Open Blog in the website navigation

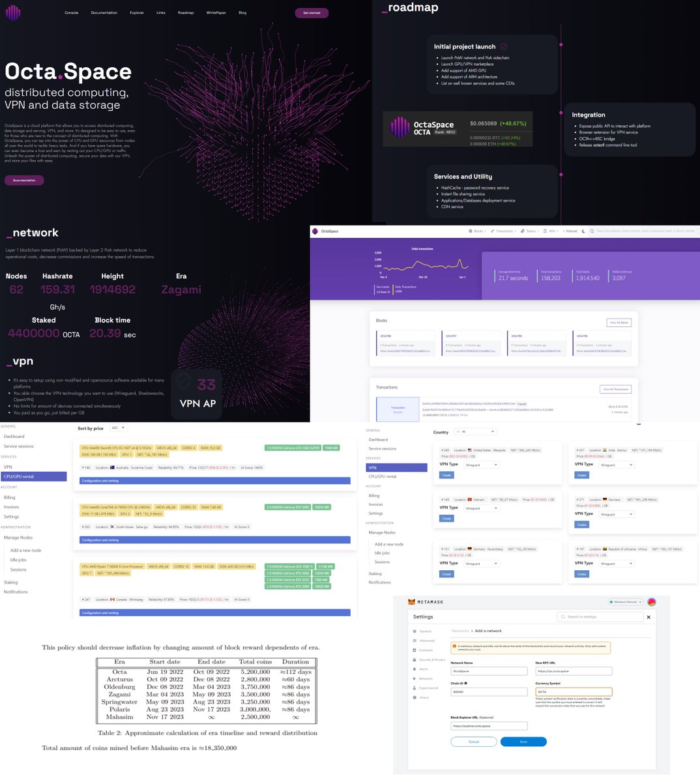242,12
